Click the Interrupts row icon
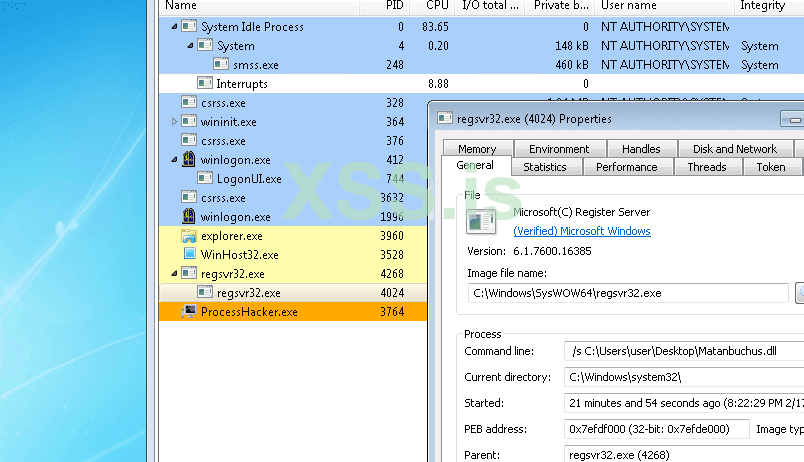 click(x=205, y=83)
